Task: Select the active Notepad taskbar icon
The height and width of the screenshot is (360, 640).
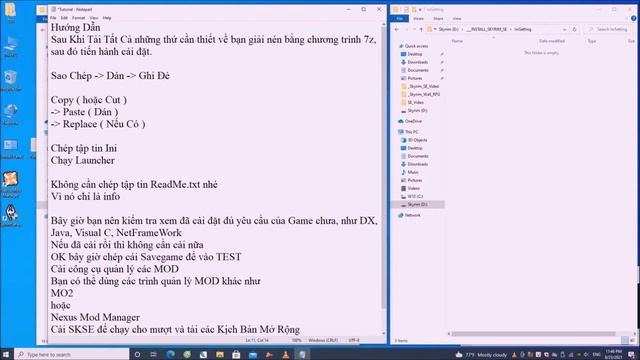Action: coord(302,354)
